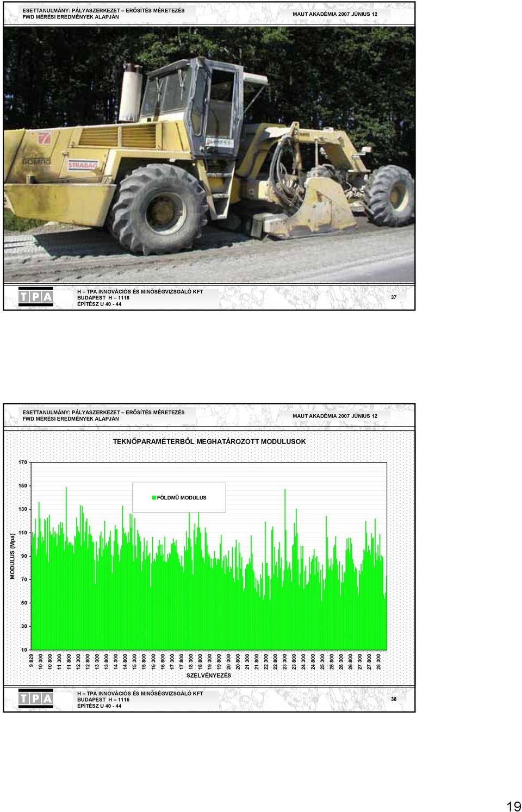Click 'FWD MÉRÉSI EREDMÉNYEK ALAPJÁN' on slide 37

(x=71, y=17)
